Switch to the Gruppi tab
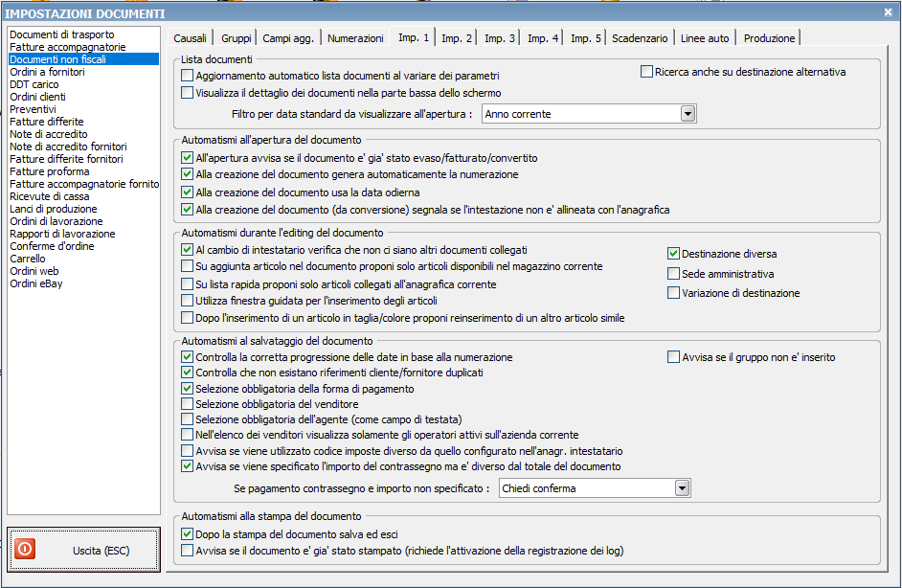 pos(237,38)
